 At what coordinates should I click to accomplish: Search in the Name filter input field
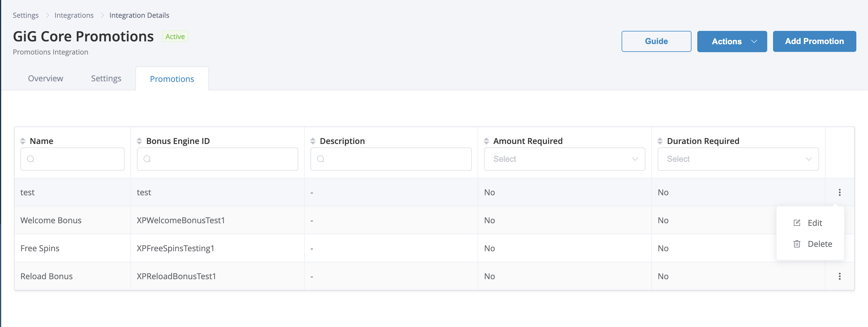72,160
